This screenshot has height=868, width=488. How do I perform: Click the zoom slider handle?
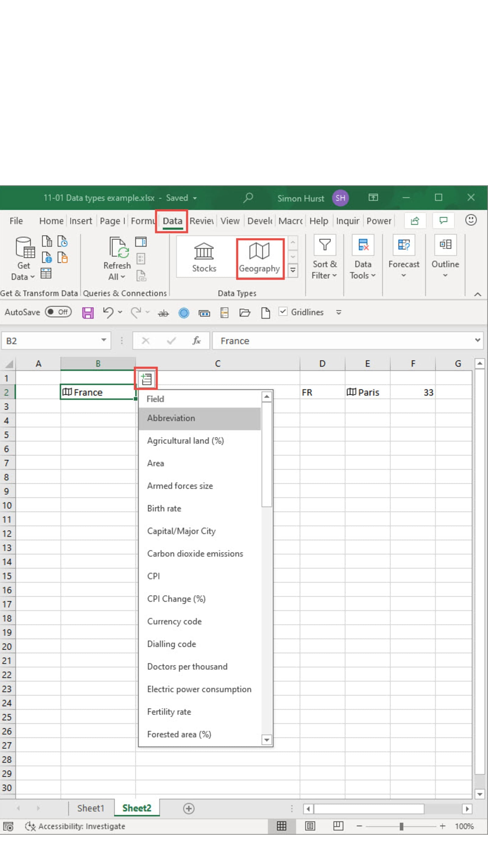pos(401,826)
